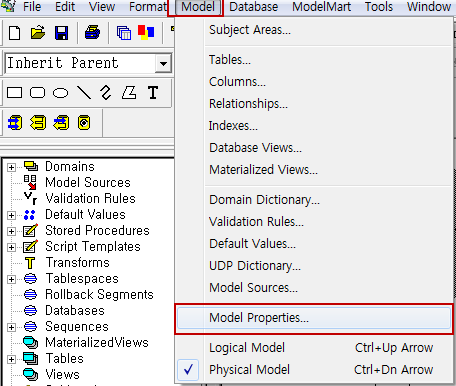Click the Print icon in toolbar
456x386 pixels.
(x=92, y=32)
